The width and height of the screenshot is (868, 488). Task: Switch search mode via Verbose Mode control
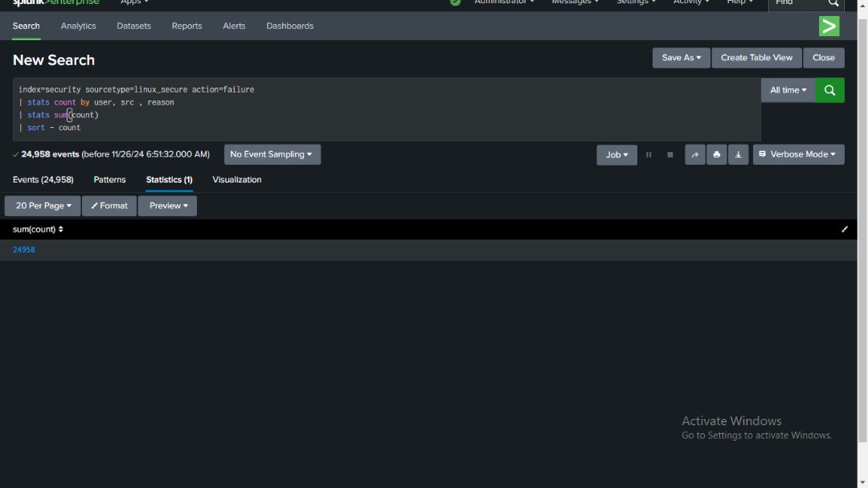[x=798, y=154]
